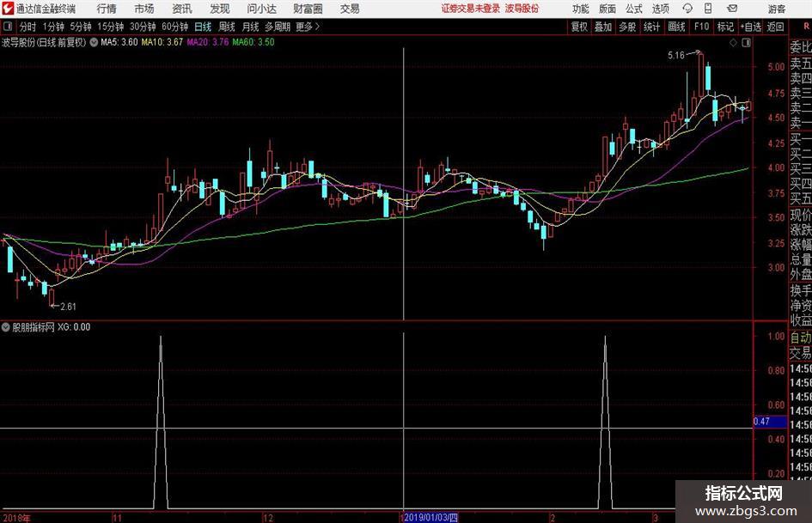The width and height of the screenshot is (812, 523).
Task: Click the 0.47 crosshair value marker
Action: (x=770, y=422)
